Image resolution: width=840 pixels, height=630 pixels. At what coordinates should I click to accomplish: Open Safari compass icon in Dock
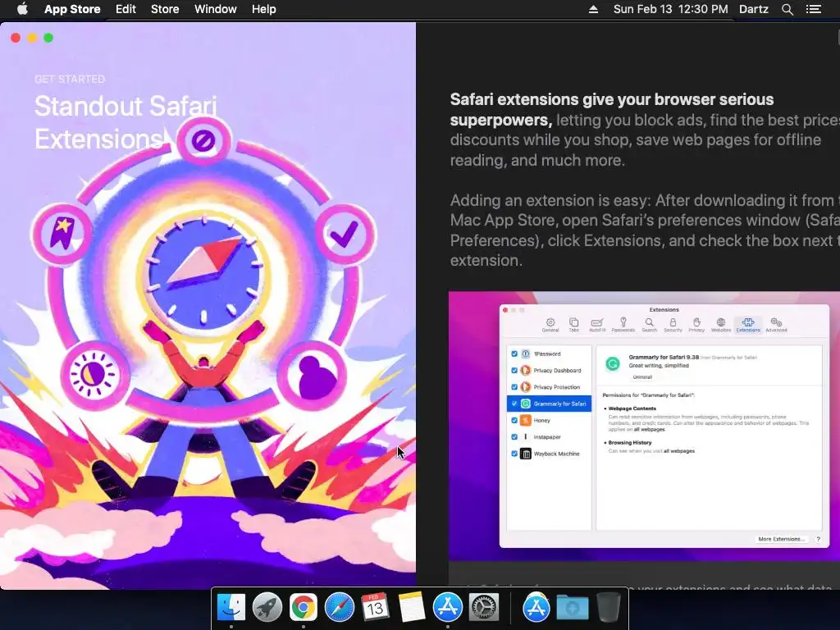tap(339, 607)
